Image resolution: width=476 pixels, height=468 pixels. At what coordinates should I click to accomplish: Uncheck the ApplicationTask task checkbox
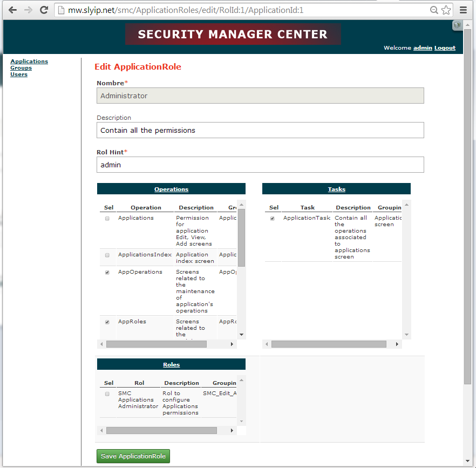272,218
